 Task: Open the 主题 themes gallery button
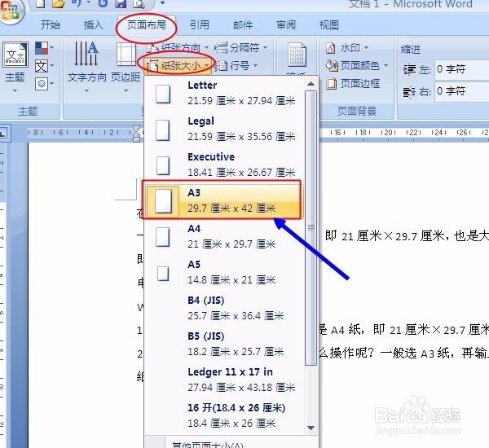15,67
